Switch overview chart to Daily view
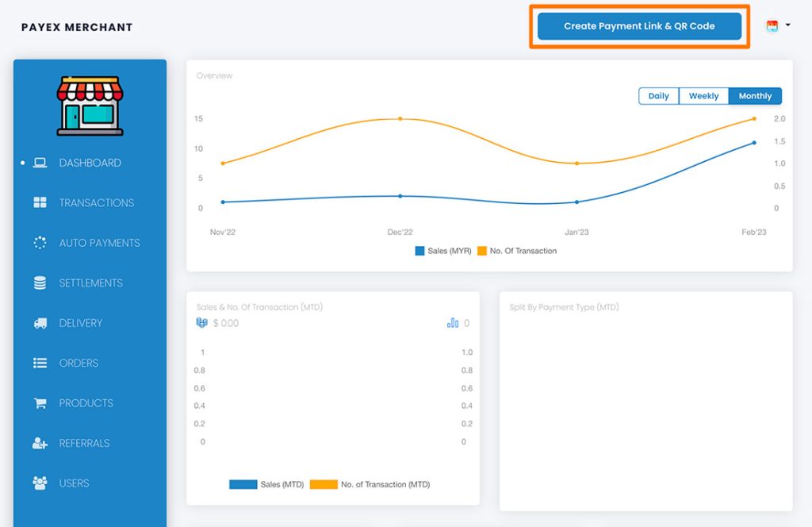The image size is (812, 527). coord(658,96)
